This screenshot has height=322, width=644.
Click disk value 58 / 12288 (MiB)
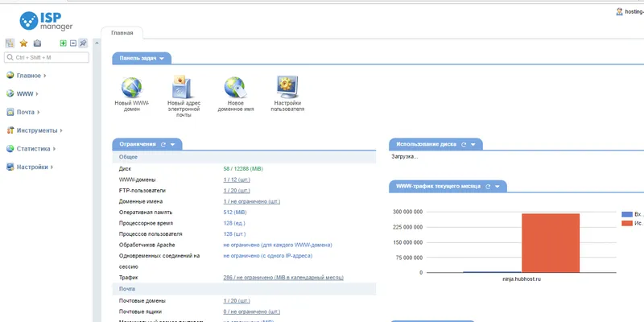243,169
